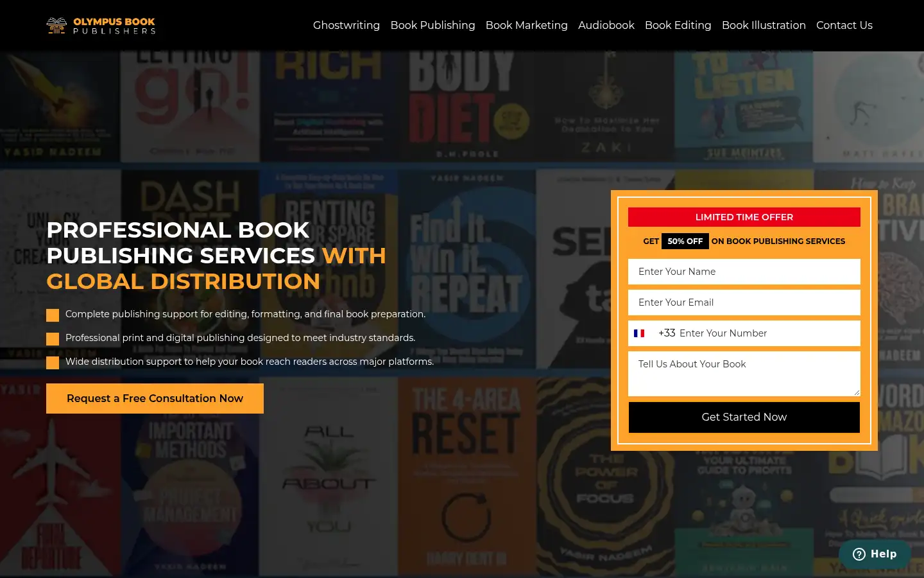
Task: Click the Olympus Book Publishers logo
Action: (101, 26)
